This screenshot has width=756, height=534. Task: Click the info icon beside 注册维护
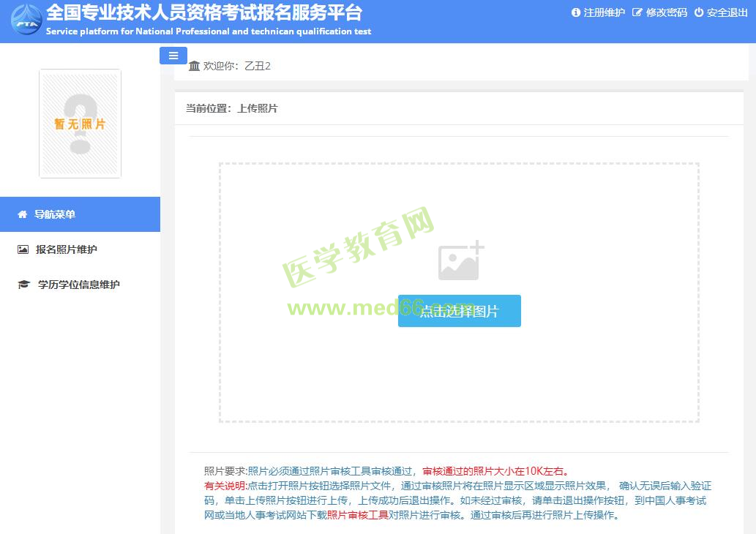(x=575, y=12)
